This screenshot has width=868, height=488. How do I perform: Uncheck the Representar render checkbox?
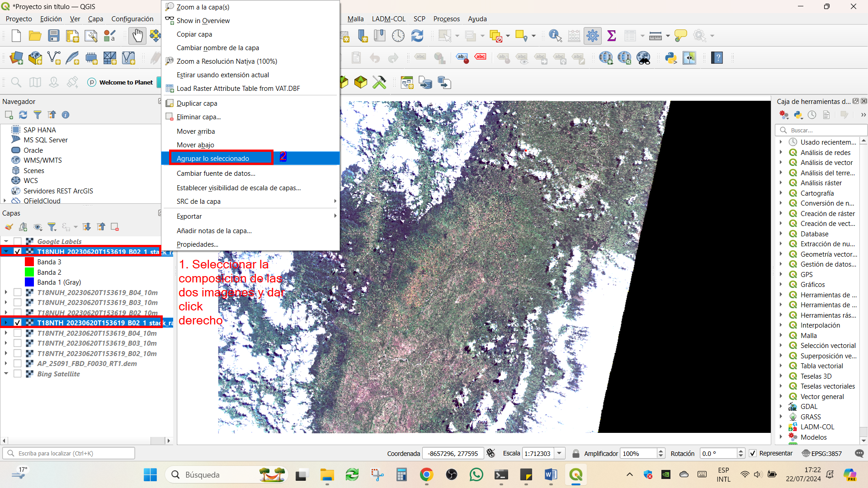pyautogui.click(x=753, y=453)
